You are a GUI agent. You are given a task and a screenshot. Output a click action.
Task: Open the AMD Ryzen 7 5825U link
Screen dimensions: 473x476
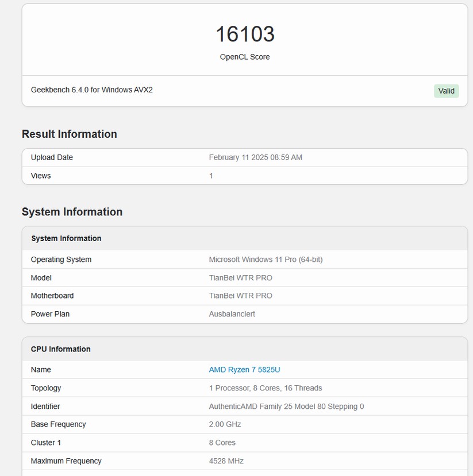[244, 370]
